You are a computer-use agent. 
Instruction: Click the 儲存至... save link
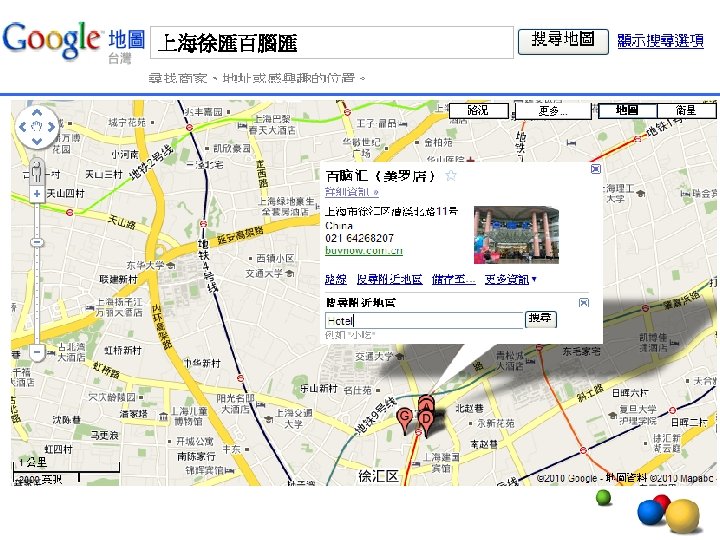point(453,279)
